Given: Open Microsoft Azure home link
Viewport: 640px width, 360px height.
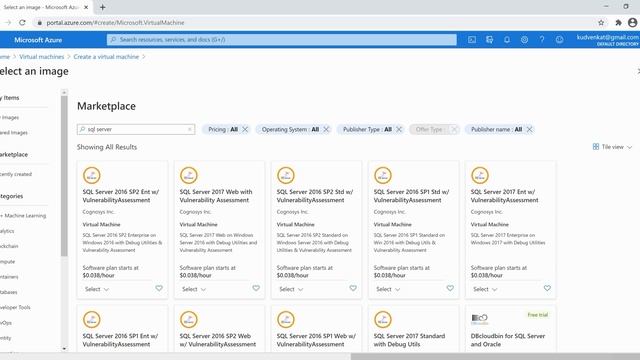Looking at the screenshot, I should [38, 40].
